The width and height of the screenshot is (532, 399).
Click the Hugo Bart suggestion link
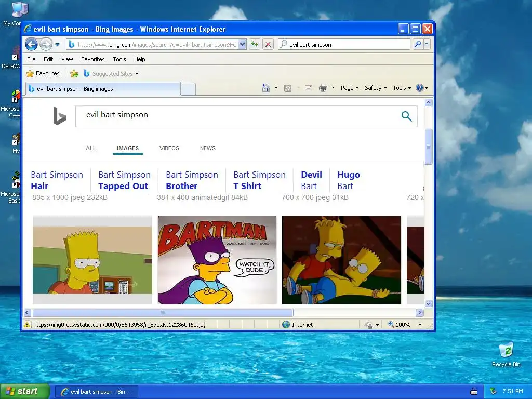tap(349, 180)
